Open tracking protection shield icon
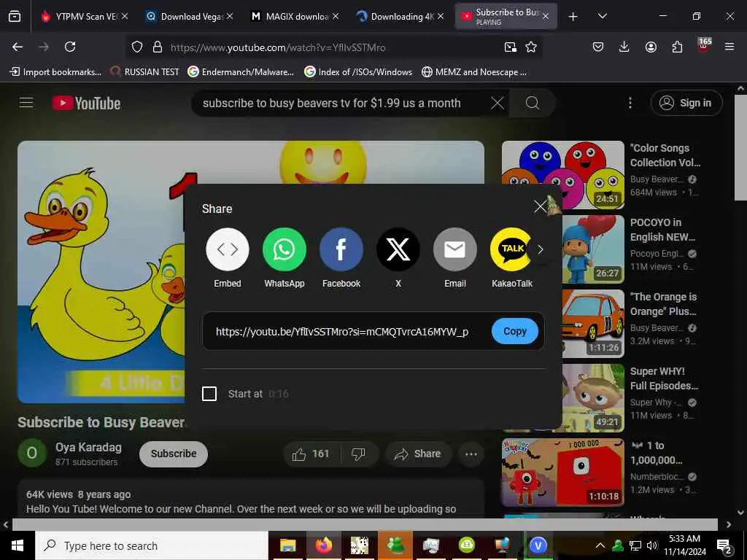 (137, 47)
